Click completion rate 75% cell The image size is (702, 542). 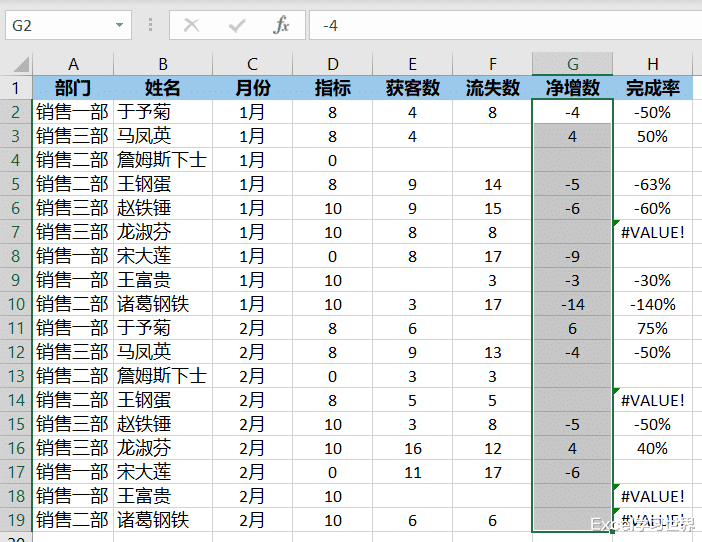(x=653, y=328)
